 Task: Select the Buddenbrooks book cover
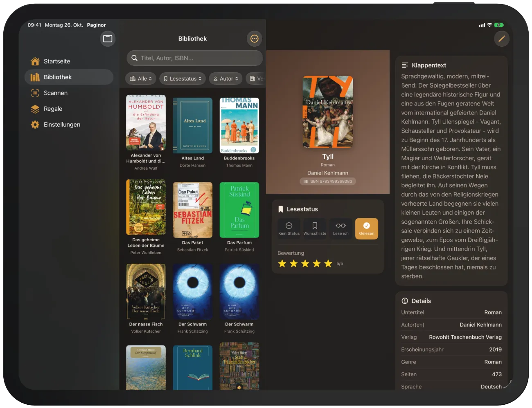click(x=239, y=126)
